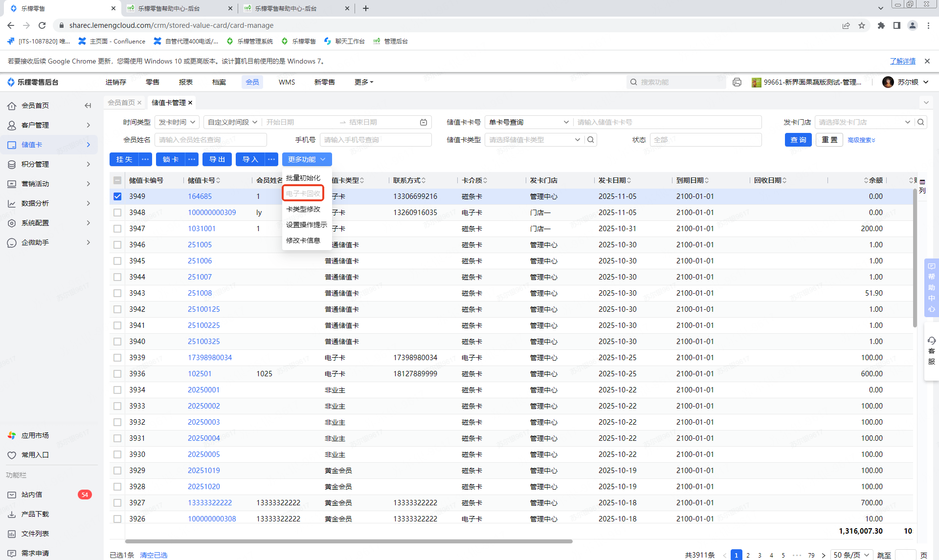Check the row checkbox for 3948
Viewport: 939px width, 560px height.
click(117, 213)
